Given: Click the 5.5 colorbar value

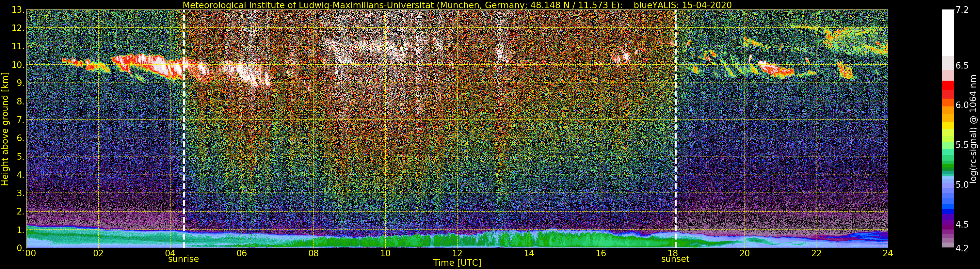Looking at the screenshot, I should click(962, 145).
